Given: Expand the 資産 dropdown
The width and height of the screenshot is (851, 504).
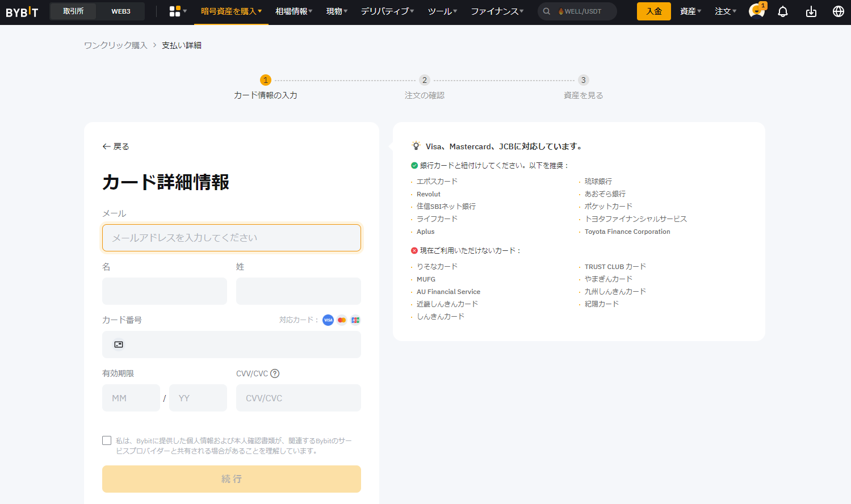Looking at the screenshot, I should point(690,11).
